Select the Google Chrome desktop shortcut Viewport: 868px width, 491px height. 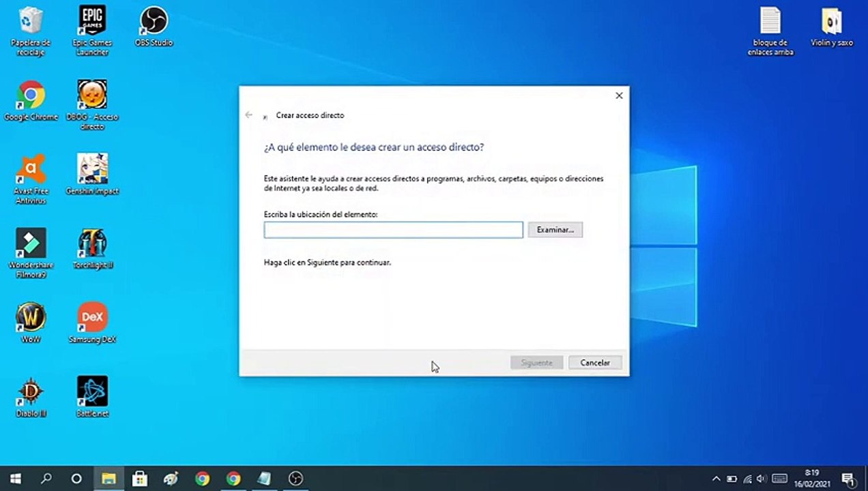(x=31, y=101)
